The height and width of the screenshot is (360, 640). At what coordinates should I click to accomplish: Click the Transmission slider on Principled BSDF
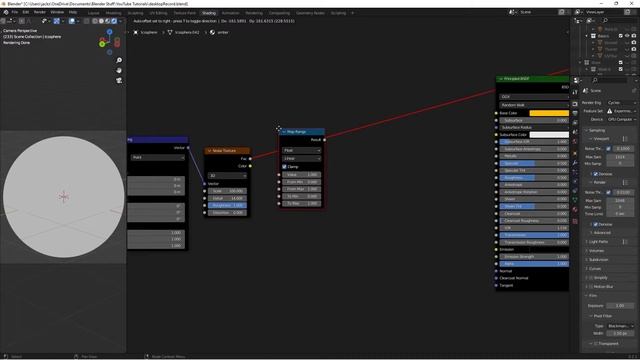pyautogui.click(x=534, y=235)
